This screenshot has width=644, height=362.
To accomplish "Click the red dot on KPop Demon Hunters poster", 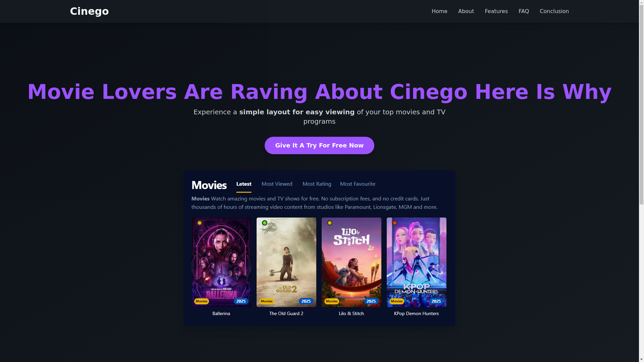I will pos(395,223).
